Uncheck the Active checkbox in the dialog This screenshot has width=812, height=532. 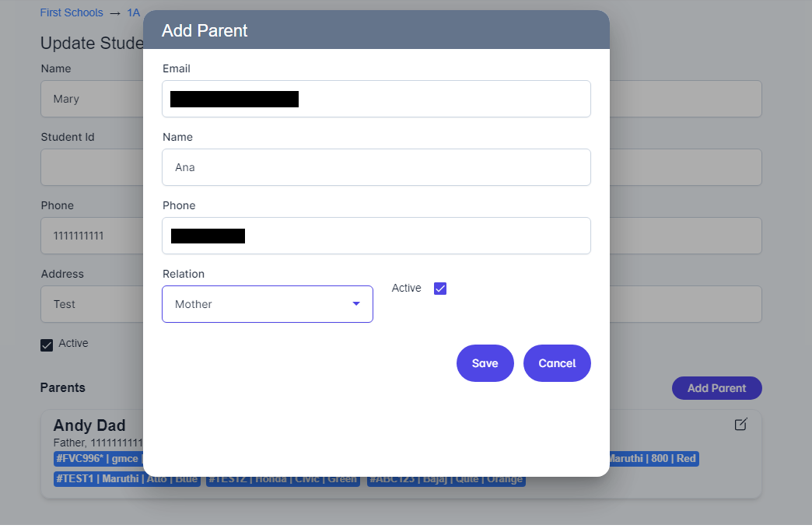tap(439, 288)
